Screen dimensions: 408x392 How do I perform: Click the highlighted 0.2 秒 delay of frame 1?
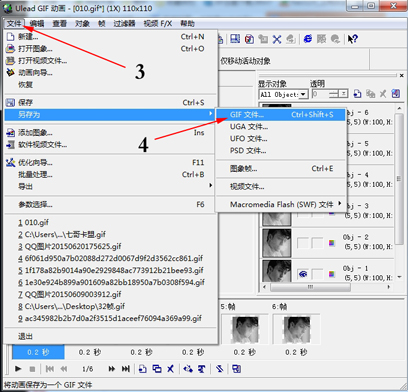(38, 352)
